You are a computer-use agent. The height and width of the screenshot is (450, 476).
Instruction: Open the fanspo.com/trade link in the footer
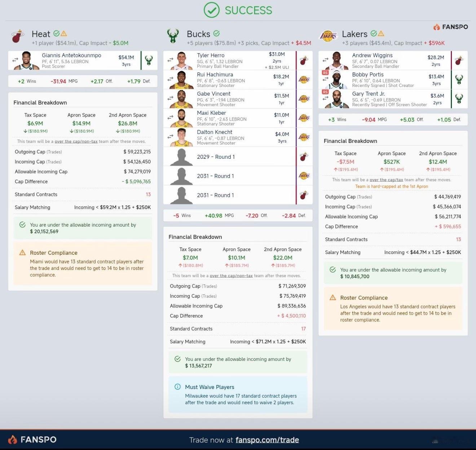pos(267,440)
